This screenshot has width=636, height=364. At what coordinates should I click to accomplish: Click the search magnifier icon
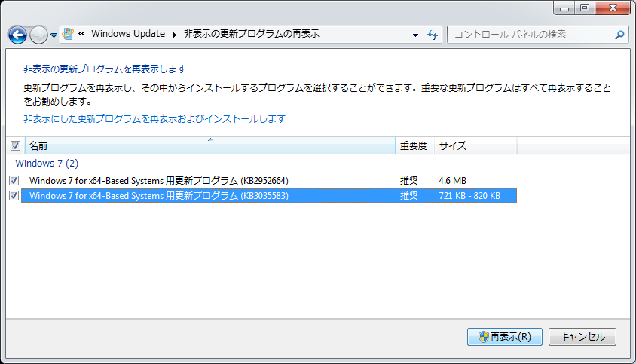(x=619, y=35)
